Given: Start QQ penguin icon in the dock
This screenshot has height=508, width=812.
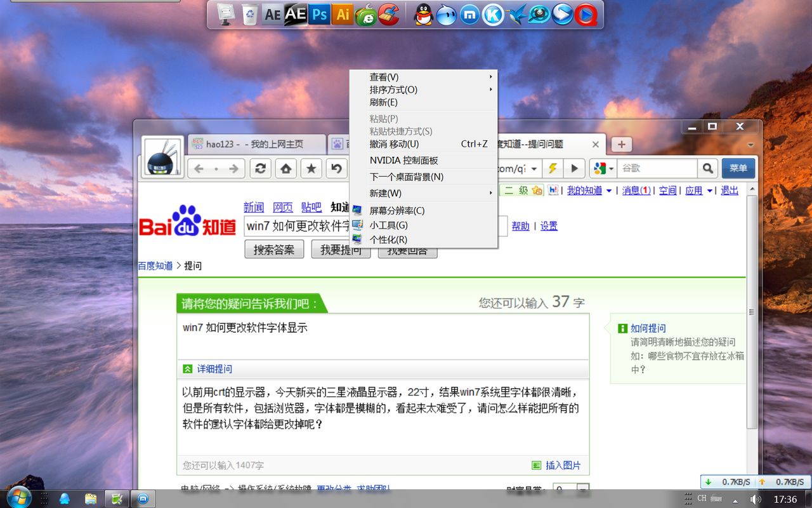Looking at the screenshot, I should [423, 14].
